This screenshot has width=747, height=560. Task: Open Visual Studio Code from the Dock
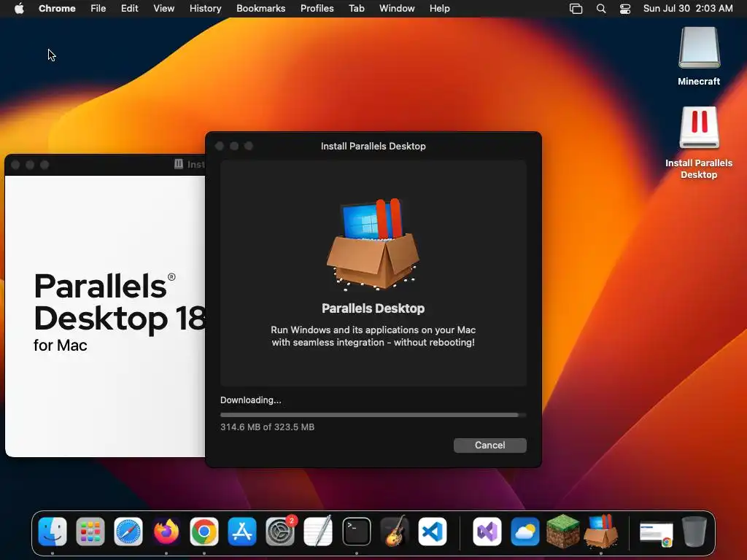coord(433,532)
